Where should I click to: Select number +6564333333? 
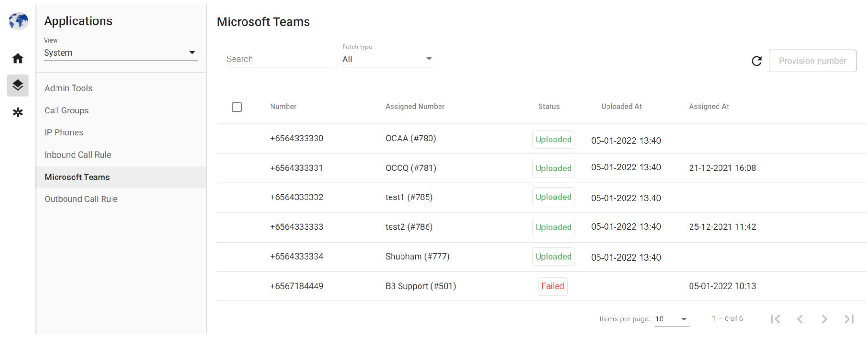(297, 227)
